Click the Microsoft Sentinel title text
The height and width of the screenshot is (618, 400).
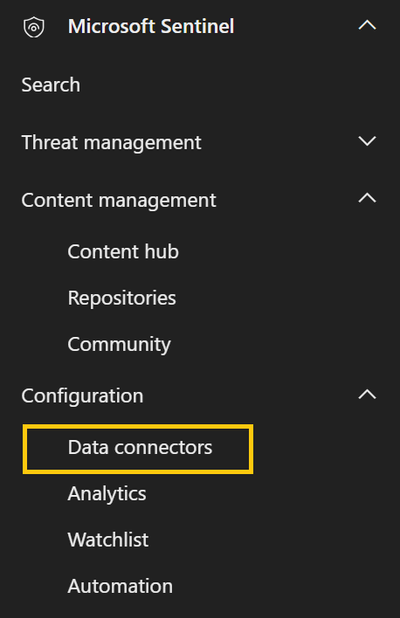(151, 26)
